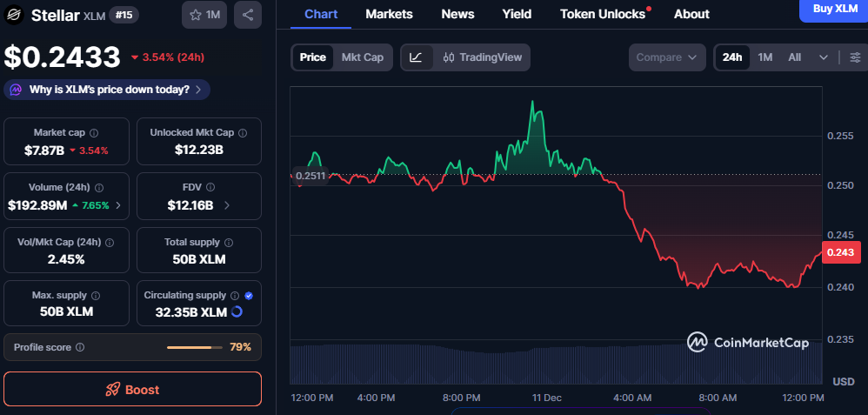Click the Boost button
This screenshot has width=868, height=415.
[132, 390]
